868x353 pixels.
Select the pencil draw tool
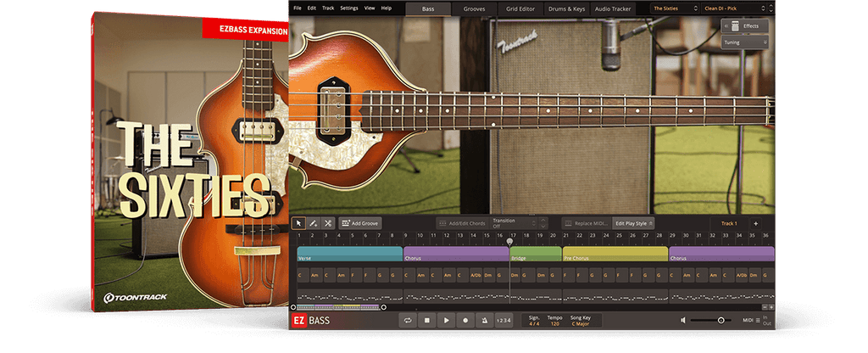pos(314,223)
